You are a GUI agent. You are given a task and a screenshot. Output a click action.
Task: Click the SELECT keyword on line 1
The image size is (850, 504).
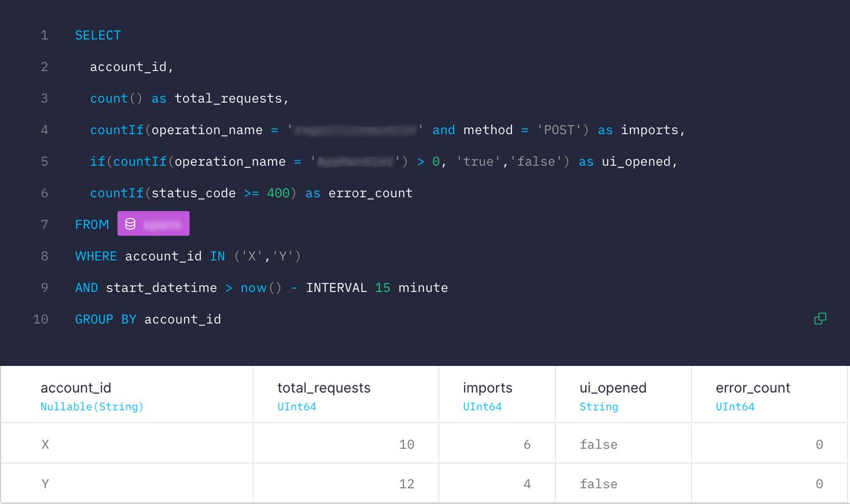98,35
